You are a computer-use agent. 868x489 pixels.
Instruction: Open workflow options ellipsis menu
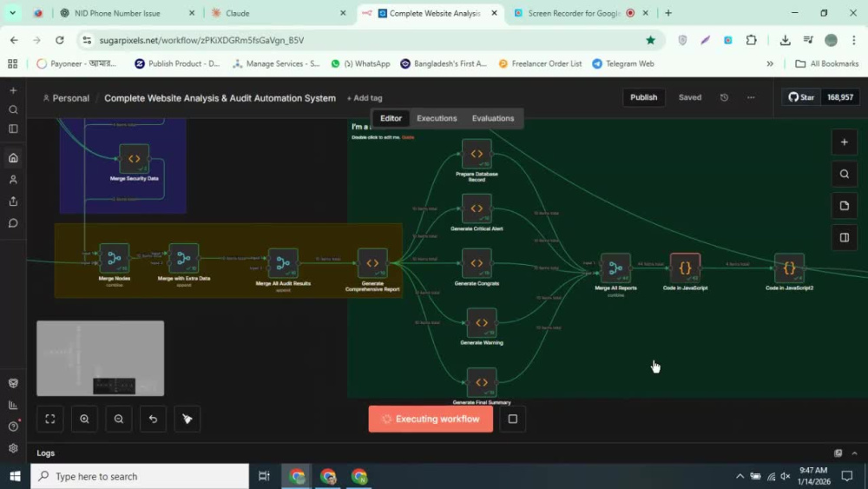tap(751, 97)
